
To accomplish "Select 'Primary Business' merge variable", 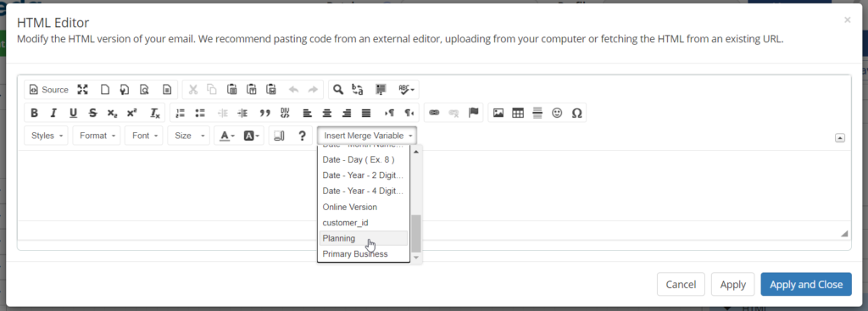I will pyautogui.click(x=363, y=254).
